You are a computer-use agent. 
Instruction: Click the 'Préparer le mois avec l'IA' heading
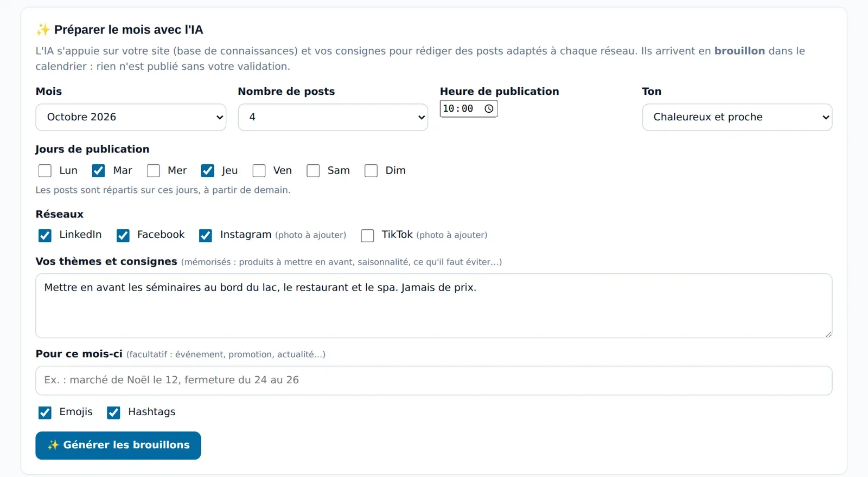click(x=129, y=30)
